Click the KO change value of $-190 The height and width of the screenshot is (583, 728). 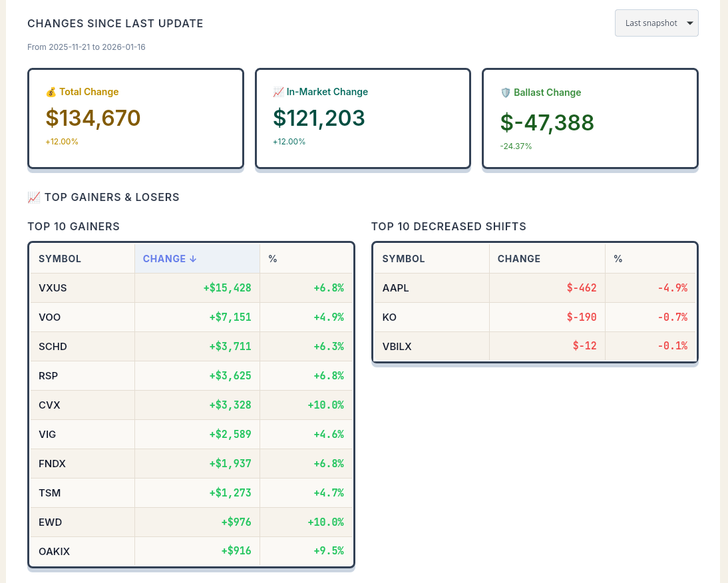click(582, 317)
